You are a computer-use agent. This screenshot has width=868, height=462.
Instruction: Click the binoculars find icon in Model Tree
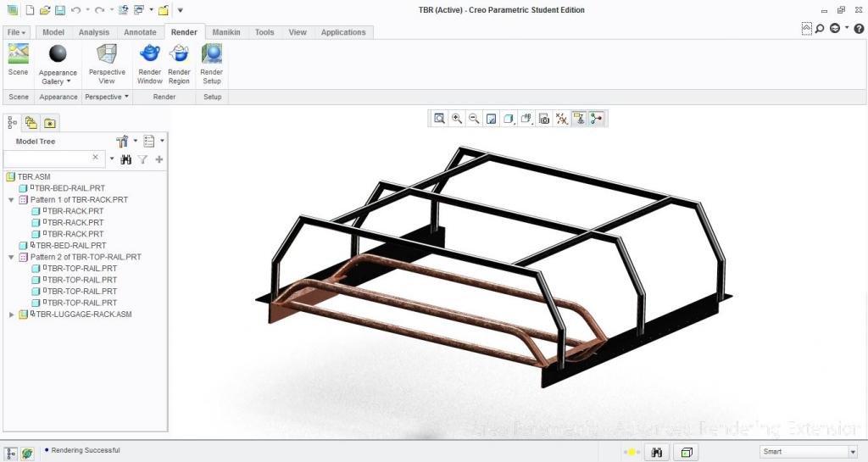point(126,159)
